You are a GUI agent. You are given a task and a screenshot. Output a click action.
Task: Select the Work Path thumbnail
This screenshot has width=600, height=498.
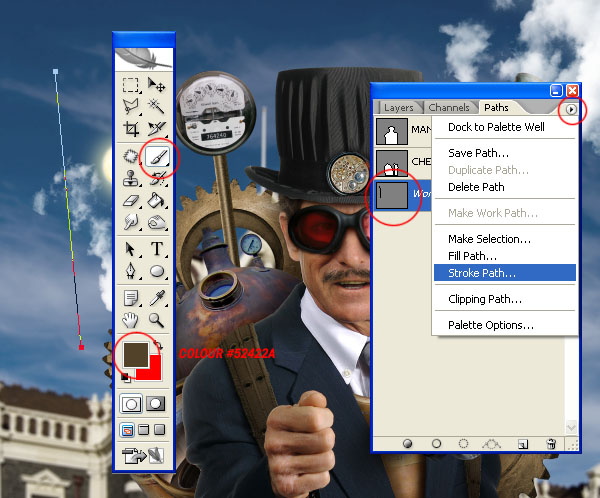(391, 195)
